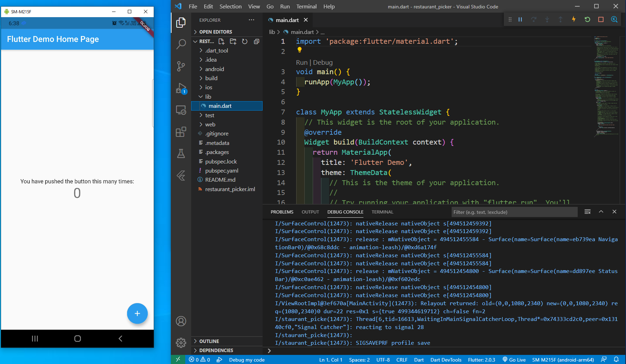Viewport: 626px width, 364px height.
Task: Click the feedback icon in status bar
Action: [604, 359]
